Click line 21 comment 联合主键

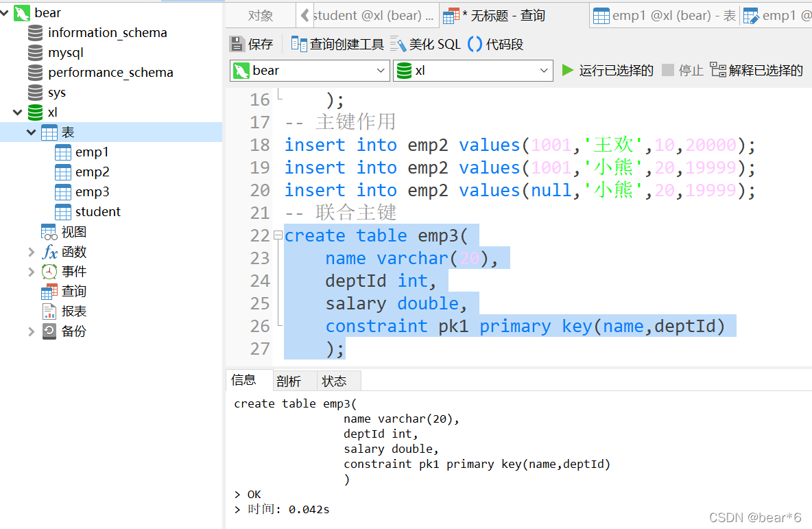(340, 213)
